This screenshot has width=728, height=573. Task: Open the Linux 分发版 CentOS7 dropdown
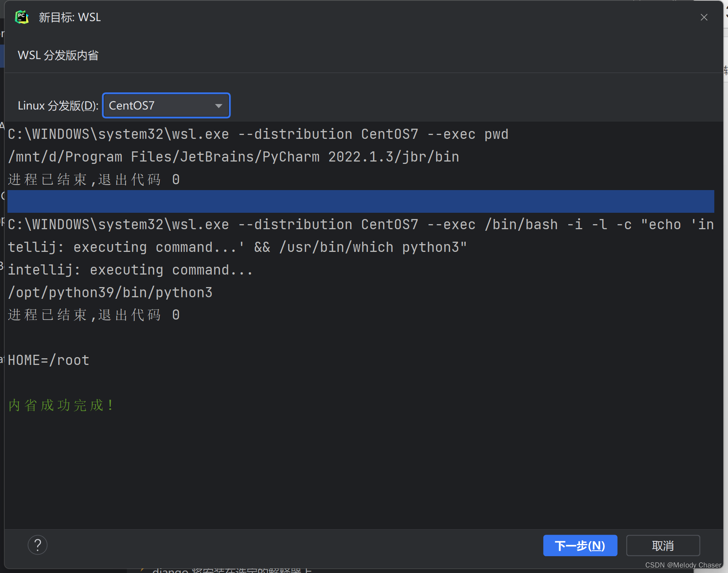(166, 105)
